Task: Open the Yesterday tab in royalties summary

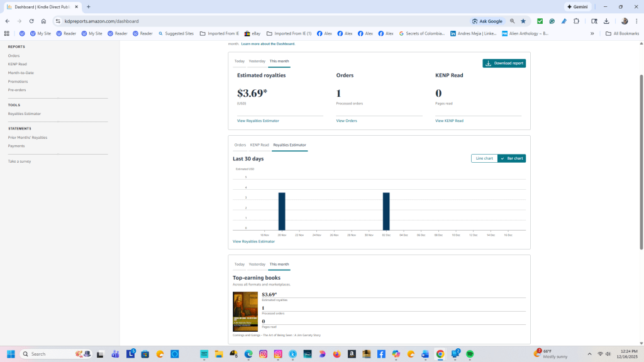Action: click(x=257, y=62)
